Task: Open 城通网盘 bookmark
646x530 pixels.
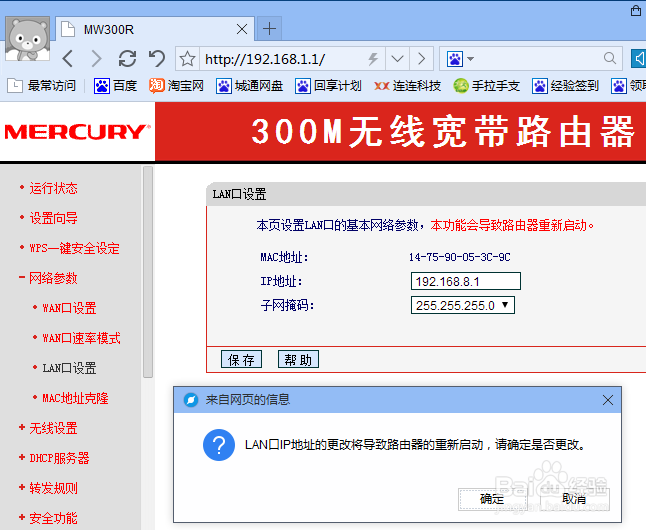Action: point(250,86)
